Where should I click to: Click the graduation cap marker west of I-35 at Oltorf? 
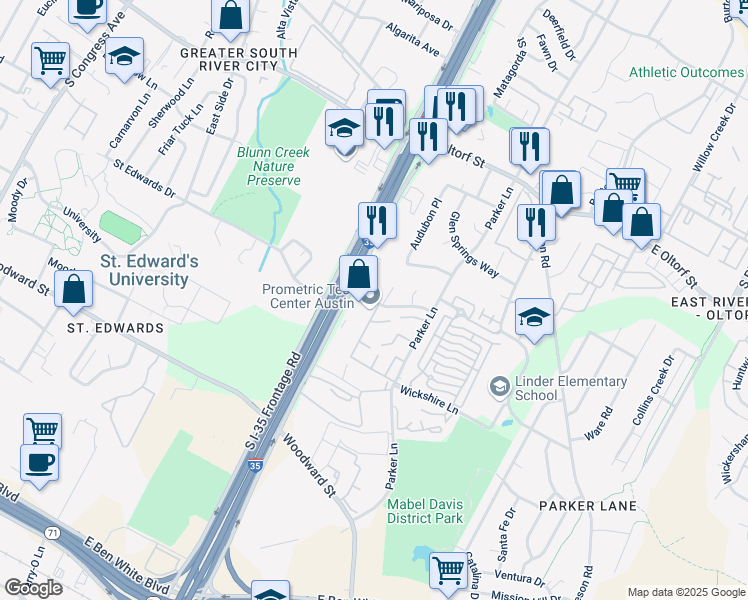[x=344, y=131]
